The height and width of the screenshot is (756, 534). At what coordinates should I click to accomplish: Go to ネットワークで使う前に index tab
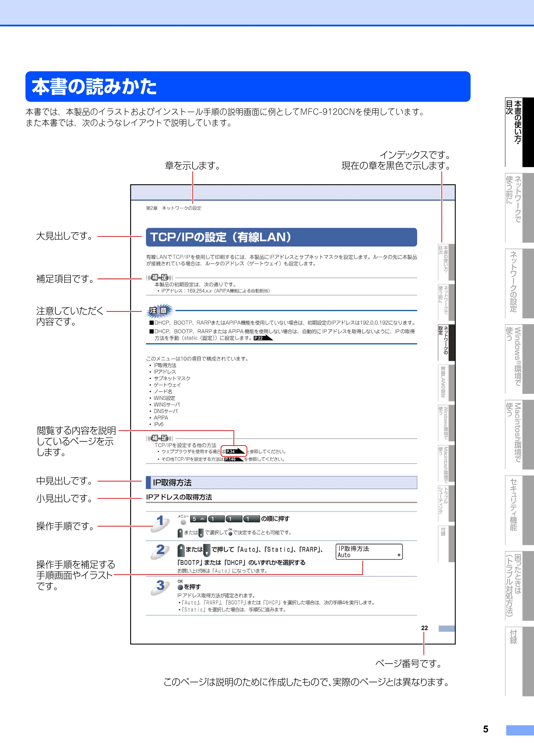[519, 208]
